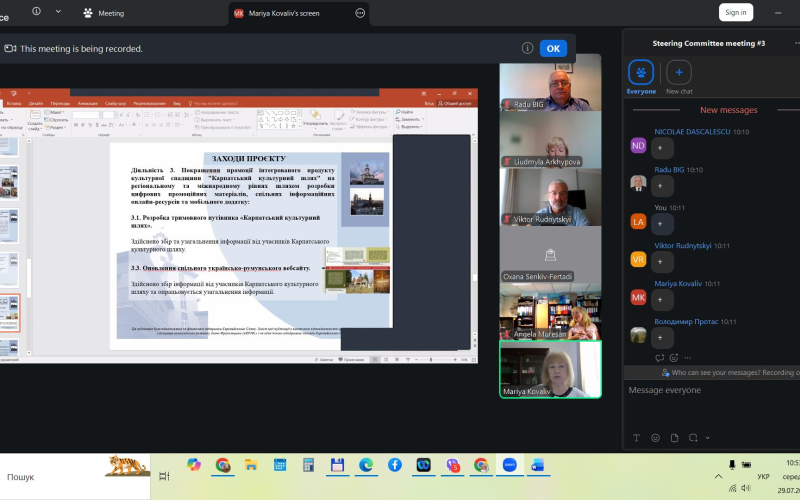Open floppy-disk save app on taskbar
Image resolution: width=800 pixels, height=500 pixels.
tap(337, 465)
